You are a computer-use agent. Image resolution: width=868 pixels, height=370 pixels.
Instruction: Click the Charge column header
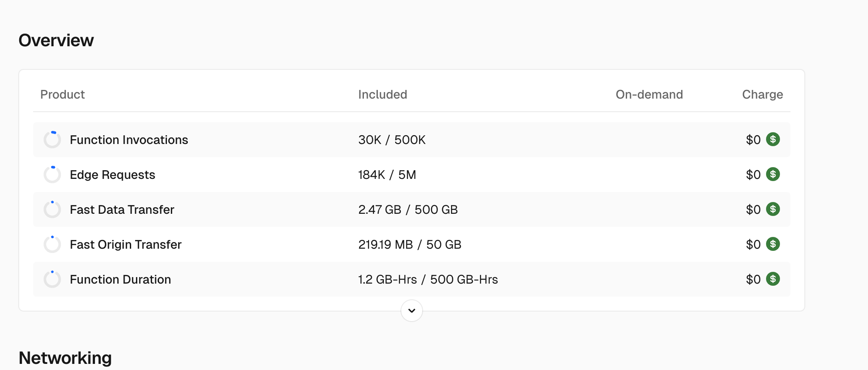coord(763,94)
